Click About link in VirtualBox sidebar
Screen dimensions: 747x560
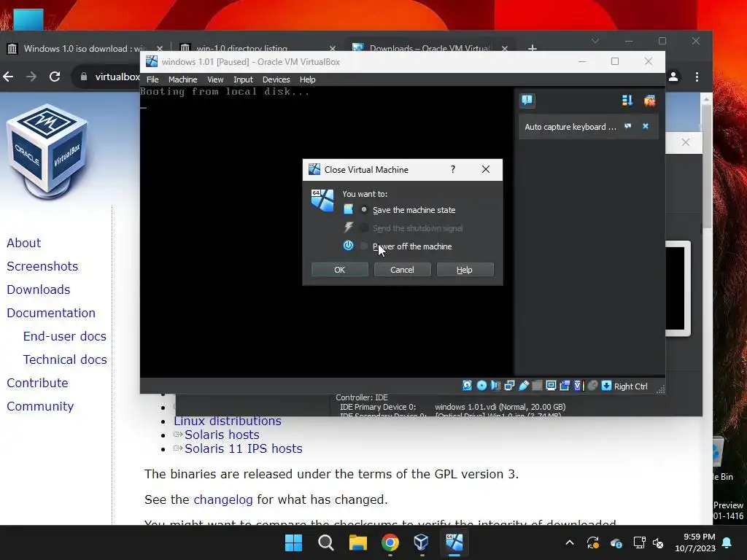24,243
